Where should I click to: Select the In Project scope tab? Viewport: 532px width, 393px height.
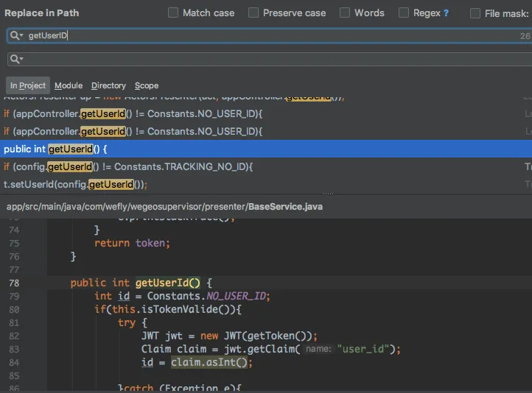tap(28, 85)
